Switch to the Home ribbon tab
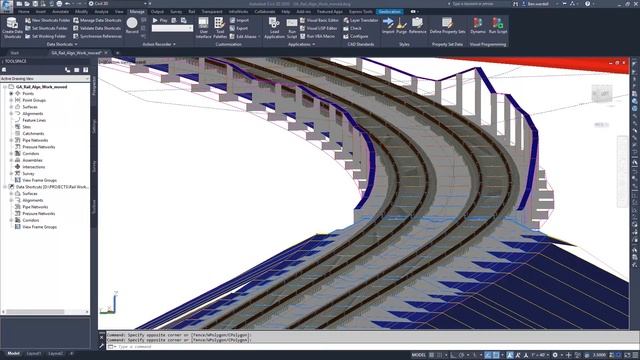The width and height of the screenshot is (640, 360). [24, 11]
